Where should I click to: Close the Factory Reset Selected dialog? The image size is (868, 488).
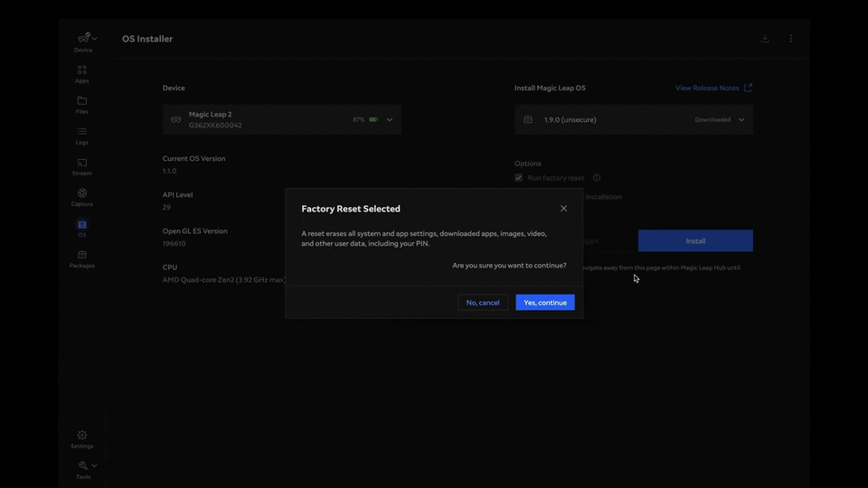(x=563, y=209)
